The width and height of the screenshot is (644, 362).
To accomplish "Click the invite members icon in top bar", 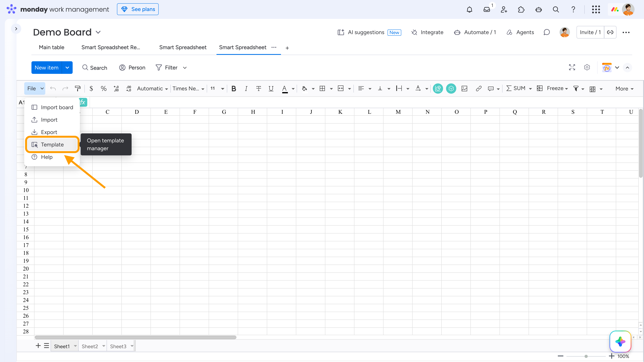I will point(504,9).
